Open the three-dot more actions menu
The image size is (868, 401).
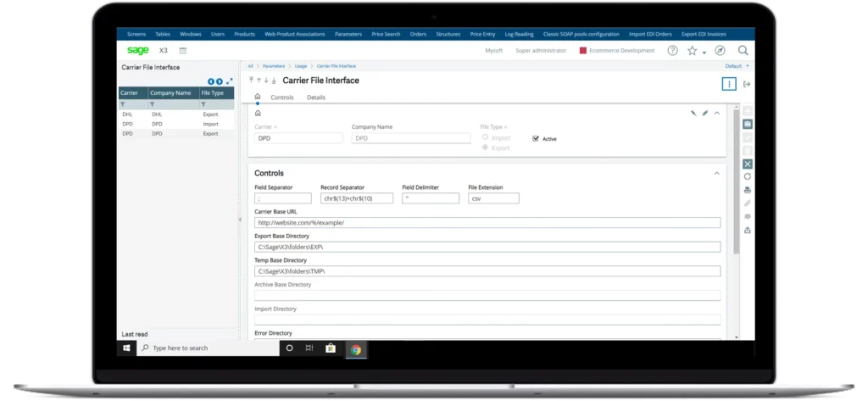tap(729, 84)
